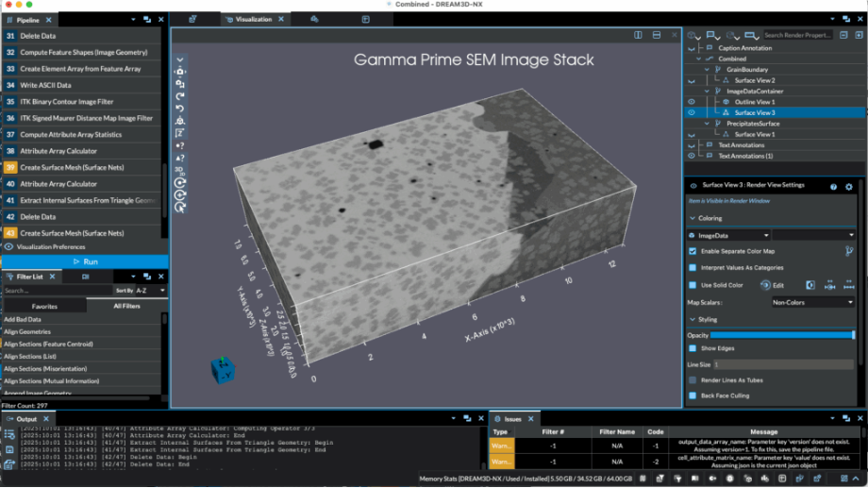Collapse the PrecipitatesSurface tree node

point(707,124)
